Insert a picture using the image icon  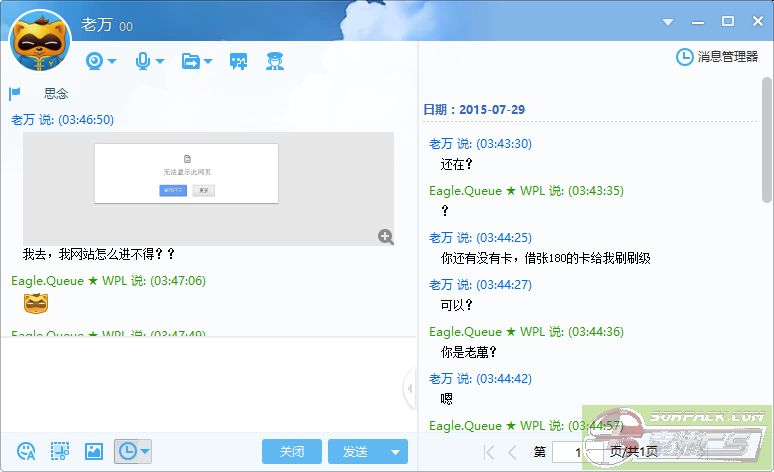94,451
